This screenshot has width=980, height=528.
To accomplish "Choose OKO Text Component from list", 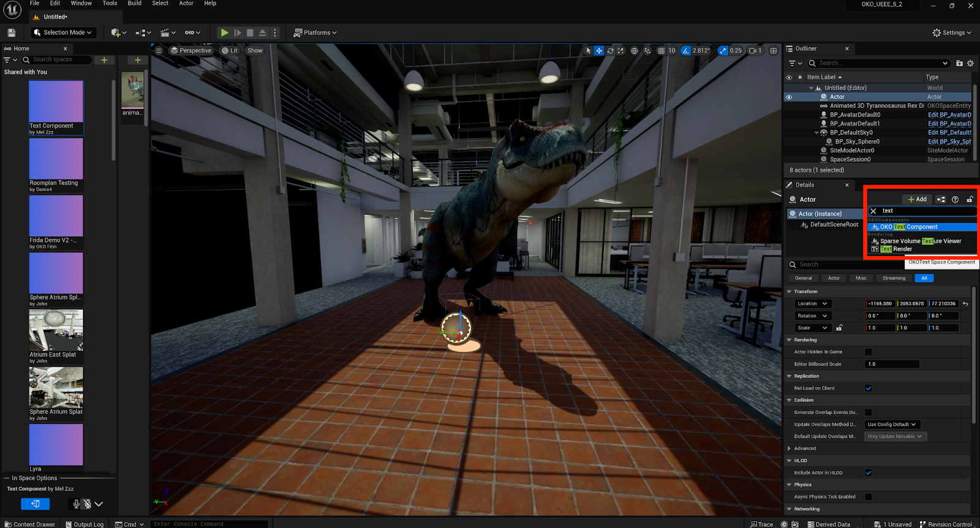I will tap(908, 227).
